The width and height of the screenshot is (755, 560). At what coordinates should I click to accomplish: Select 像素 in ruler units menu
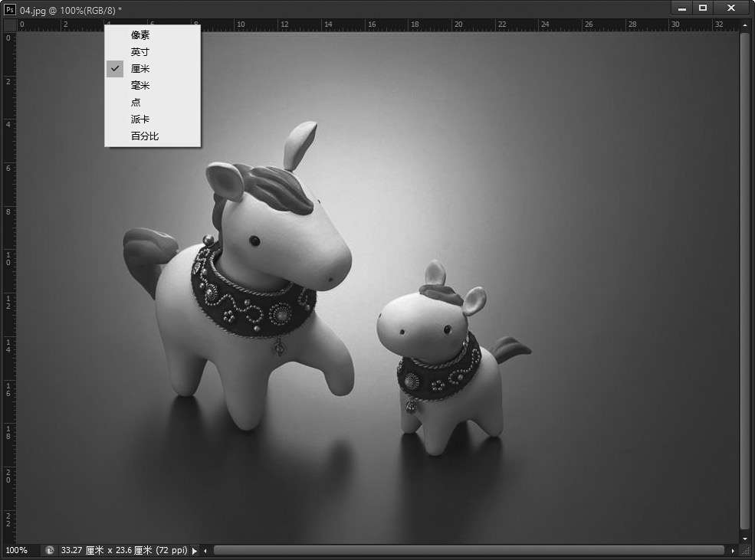click(x=153, y=34)
